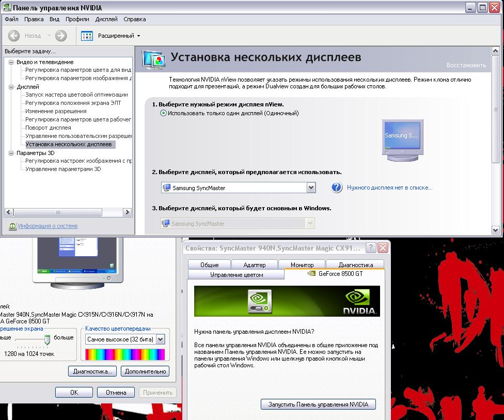Click the blue question mark help icon

[337, 188]
